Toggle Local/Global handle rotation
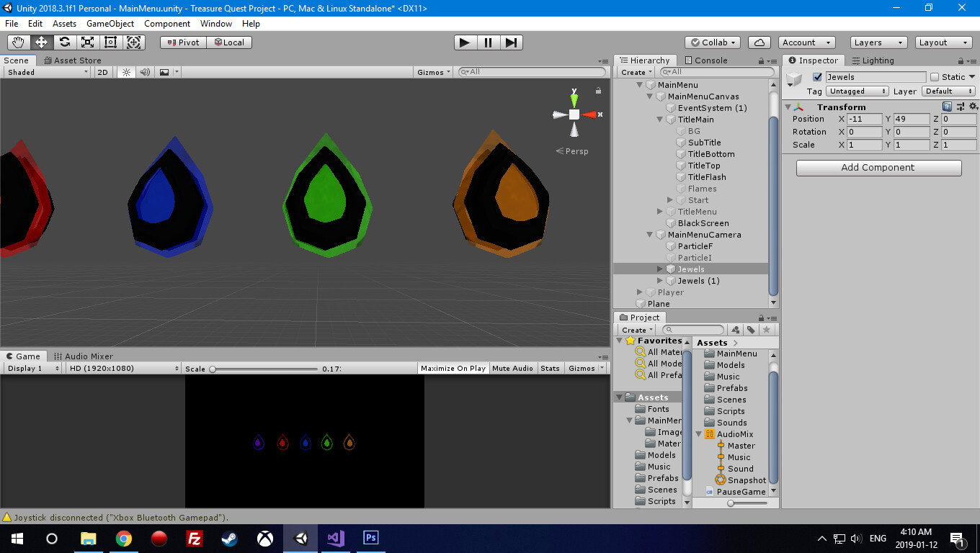 pos(229,42)
